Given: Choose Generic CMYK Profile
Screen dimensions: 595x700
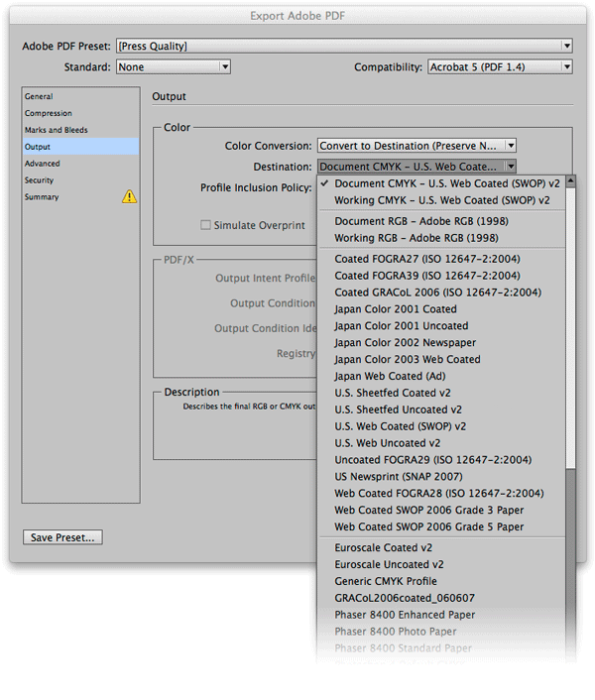Looking at the screenshot, I should pyautogui.click(x=441, y=581).
